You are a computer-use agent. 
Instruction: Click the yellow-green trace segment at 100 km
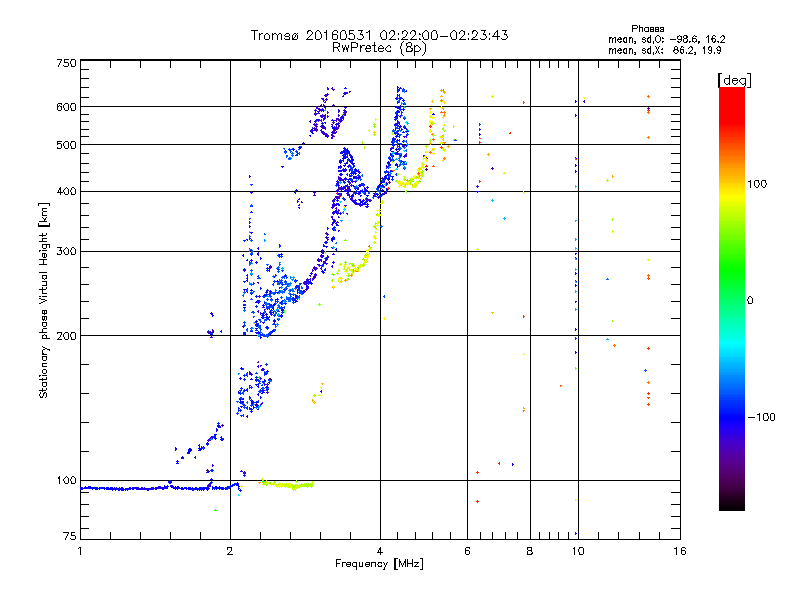click(x=286, y=484)
